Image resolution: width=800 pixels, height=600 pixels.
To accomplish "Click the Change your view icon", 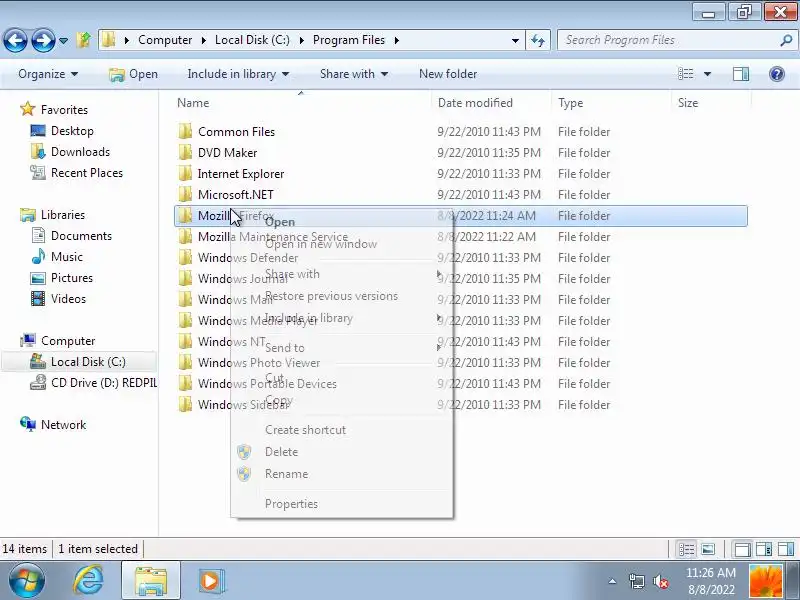I will (x=685, y=74).
